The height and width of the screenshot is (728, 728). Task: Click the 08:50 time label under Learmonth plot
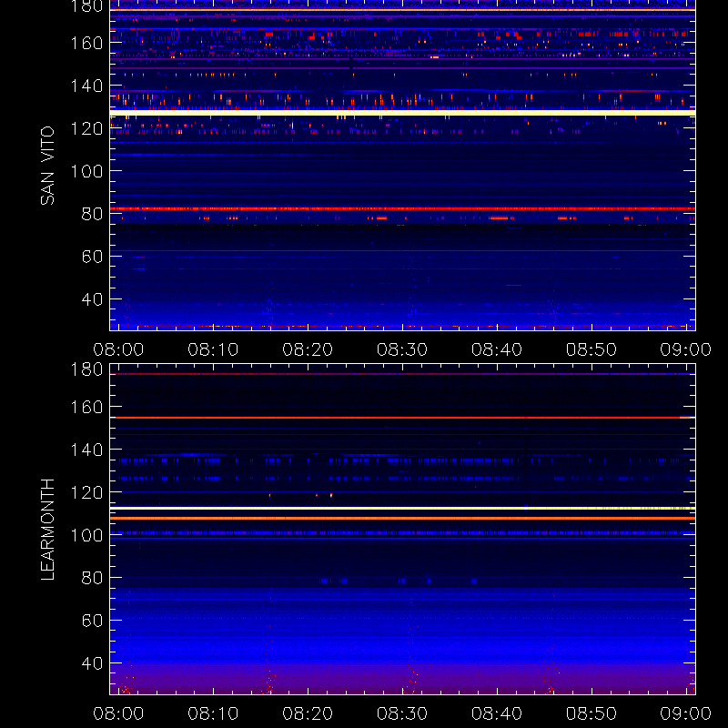point(591,713)
